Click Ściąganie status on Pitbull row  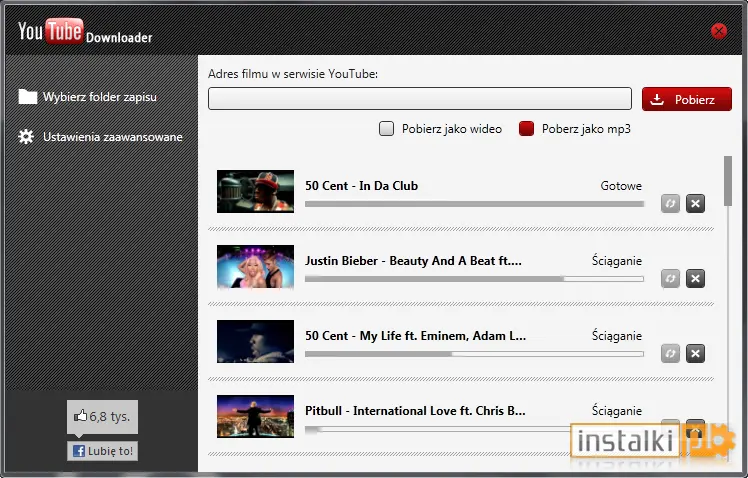tap(617, 411)
